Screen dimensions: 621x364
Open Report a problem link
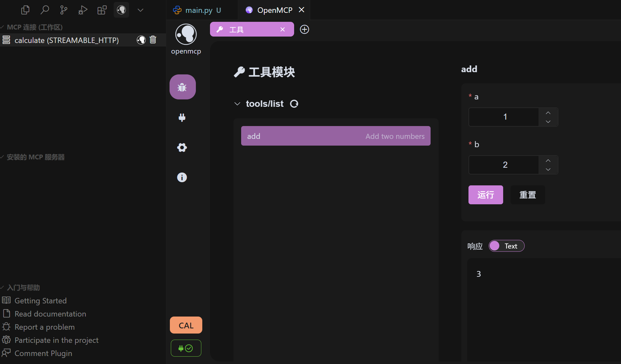point(44,327)
